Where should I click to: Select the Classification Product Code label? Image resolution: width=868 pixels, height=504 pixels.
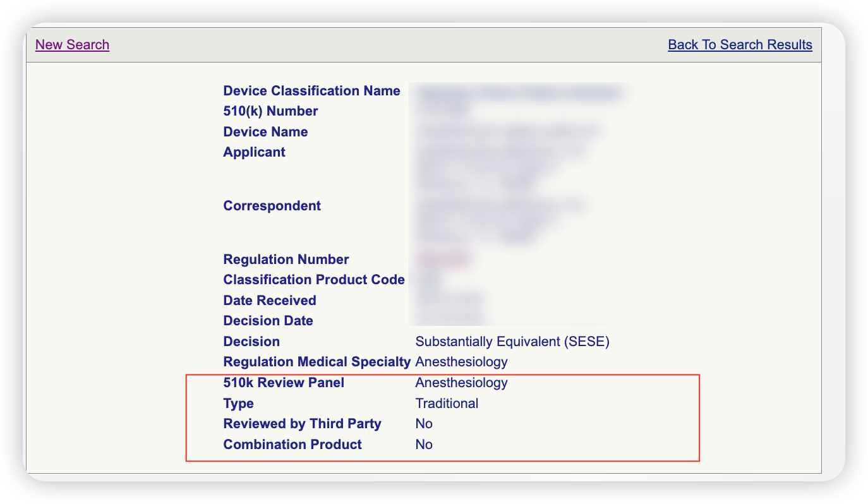(314, 279)
